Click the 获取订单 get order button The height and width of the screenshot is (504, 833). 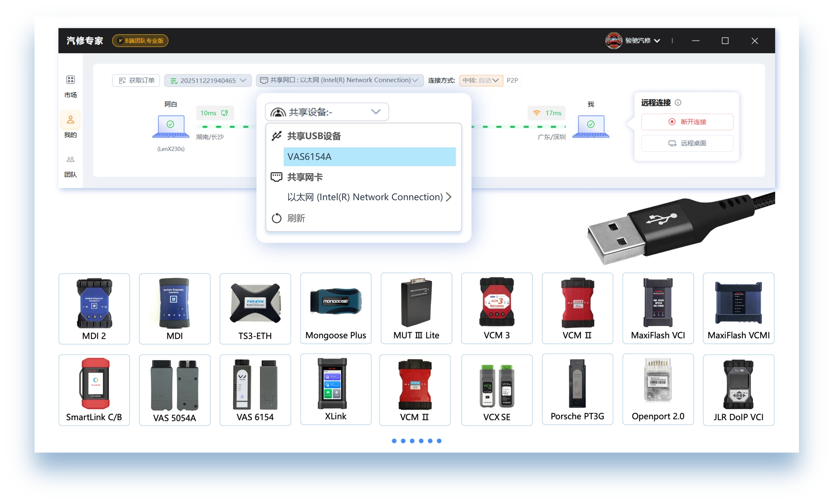tap(136, 81)
